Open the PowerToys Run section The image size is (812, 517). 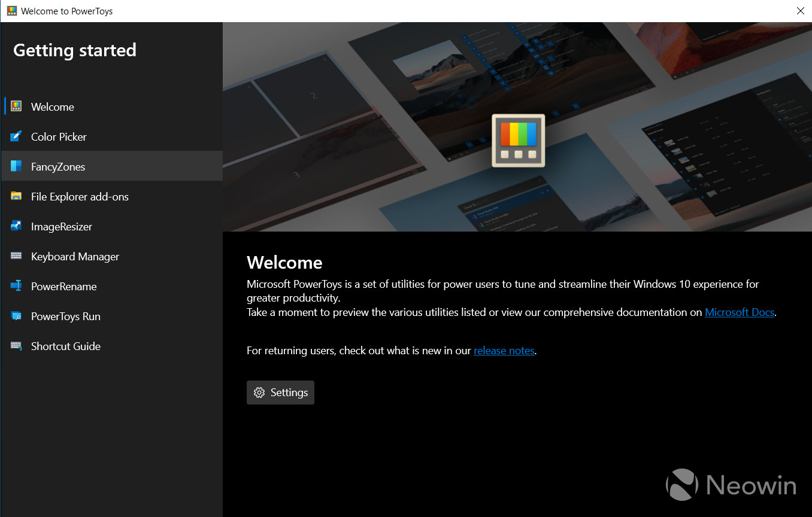point(111,316)
